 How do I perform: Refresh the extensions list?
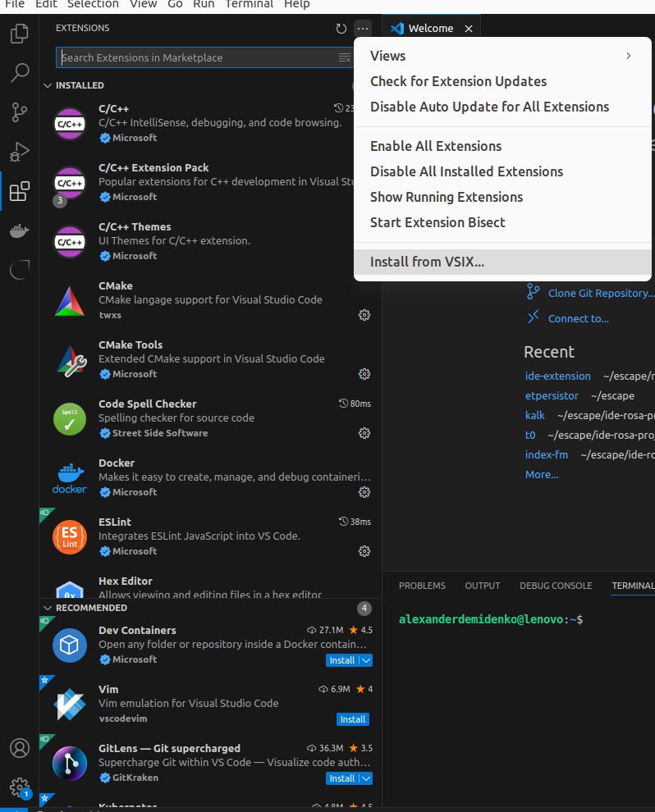point(341,29)
